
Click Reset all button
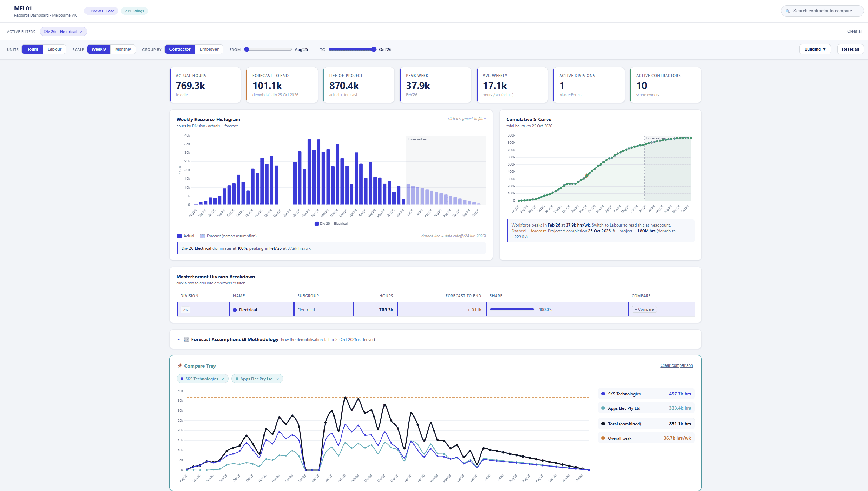850,49
